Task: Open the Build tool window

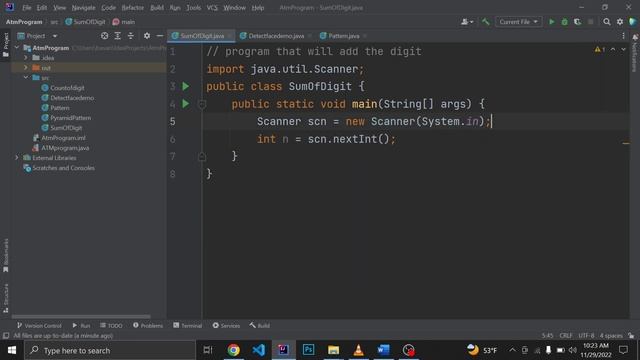Action: (260, 325)
